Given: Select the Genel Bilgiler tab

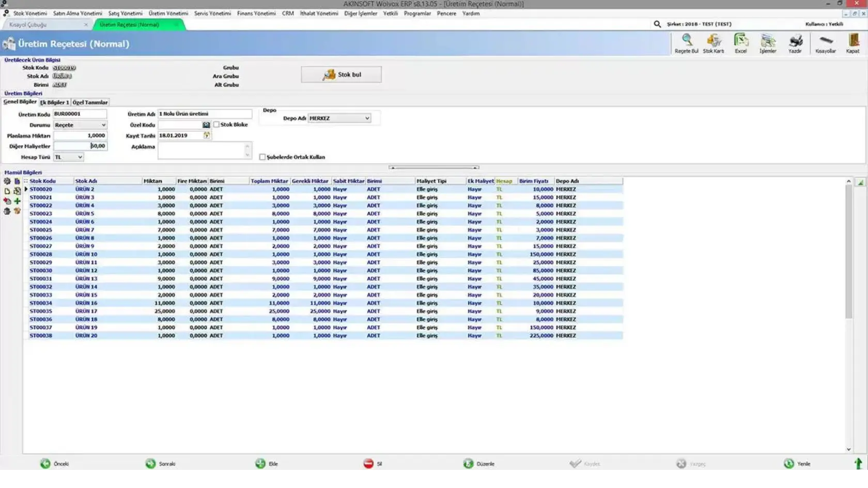Looking at the screenshot, I should click(x=20, y=102).
